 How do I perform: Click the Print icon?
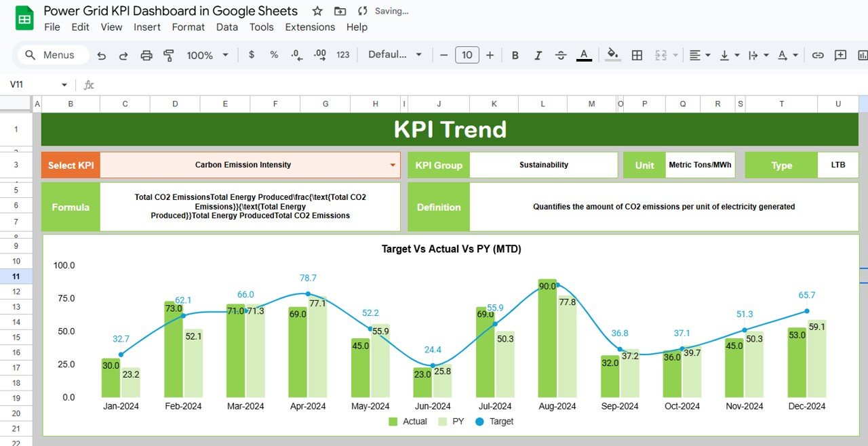point(146,56)
